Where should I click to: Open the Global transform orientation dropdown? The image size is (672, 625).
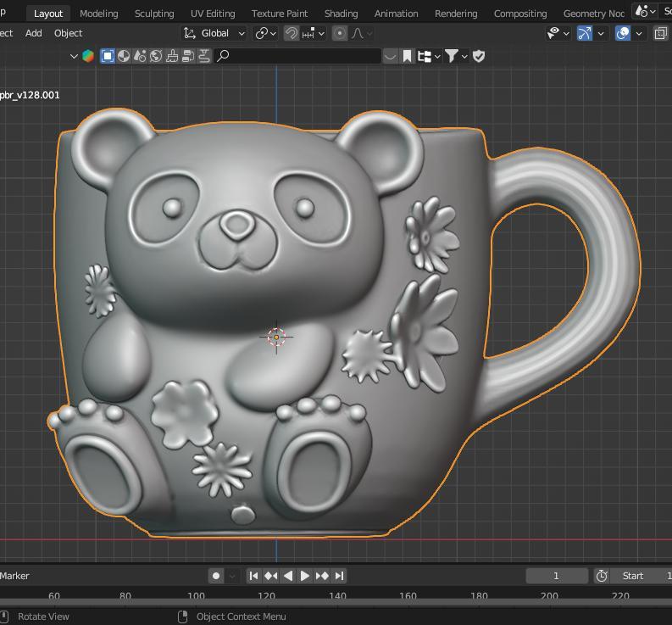pos(214,33)
